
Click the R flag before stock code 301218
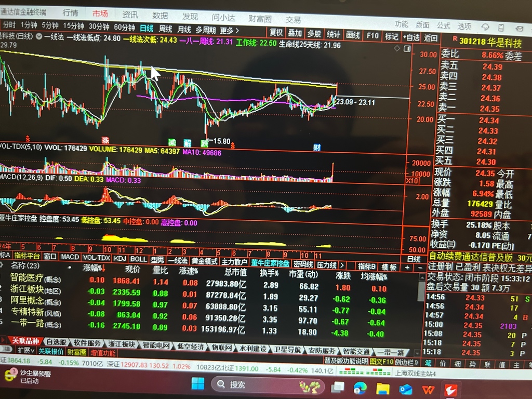pyautogui.click(x=455, y=38)
